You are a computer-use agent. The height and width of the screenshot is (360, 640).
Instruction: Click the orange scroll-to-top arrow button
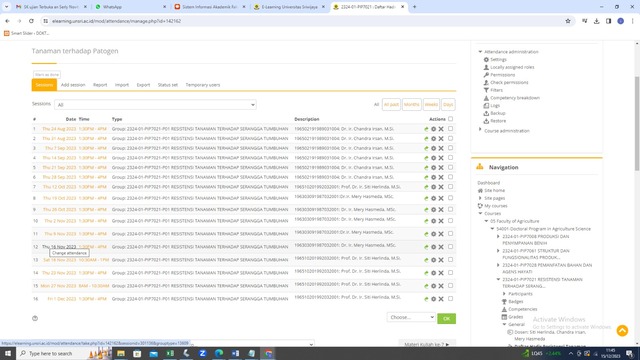(622, 330)
